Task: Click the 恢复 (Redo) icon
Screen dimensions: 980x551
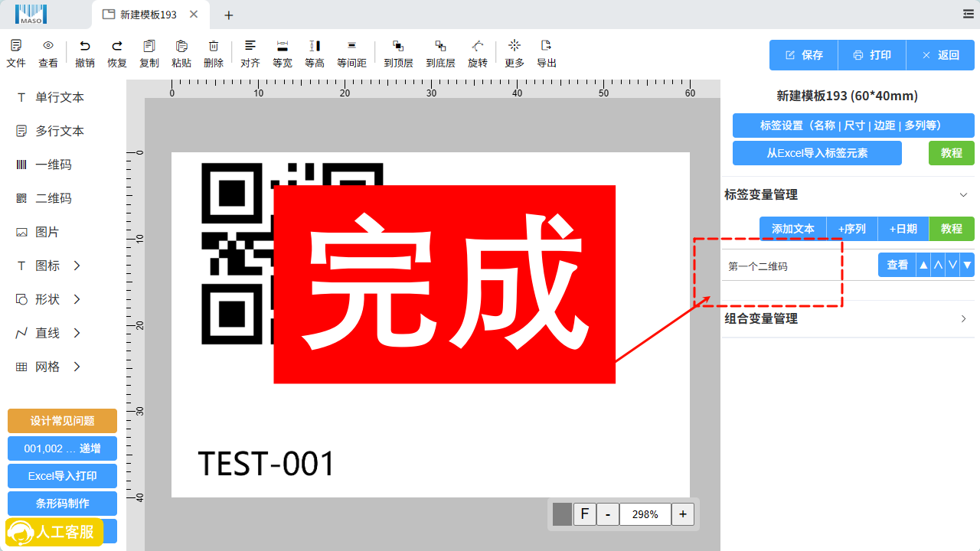Action: click(117, 54)
